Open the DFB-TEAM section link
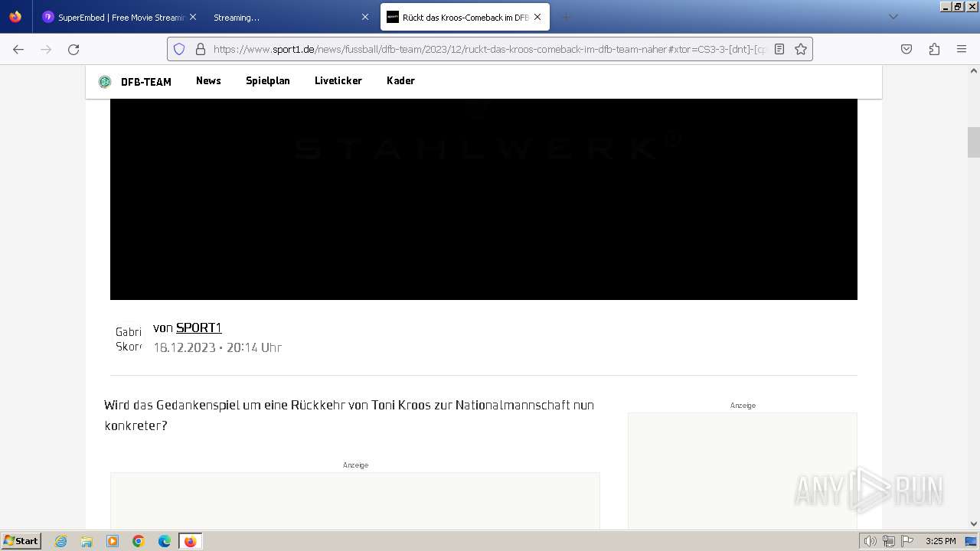Screen dimensions: 980x551 tap(146, 82)
